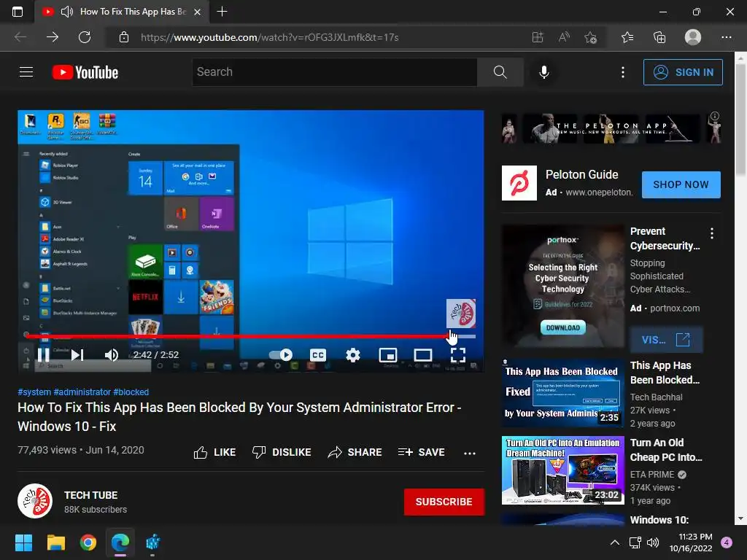Open File Explorer from taskbar

[x=55, y=542]
